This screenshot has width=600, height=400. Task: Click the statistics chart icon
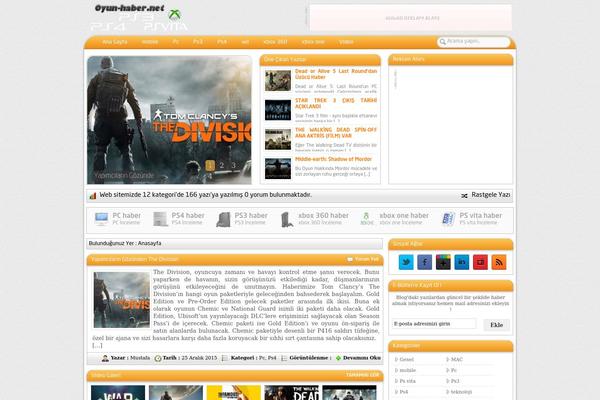tap(93, 196)
